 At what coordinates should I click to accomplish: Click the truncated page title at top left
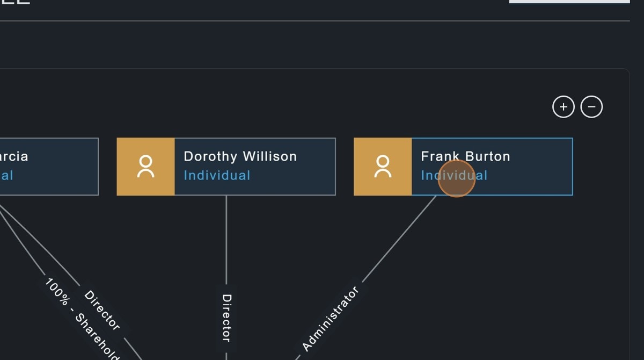click(15, 2)
